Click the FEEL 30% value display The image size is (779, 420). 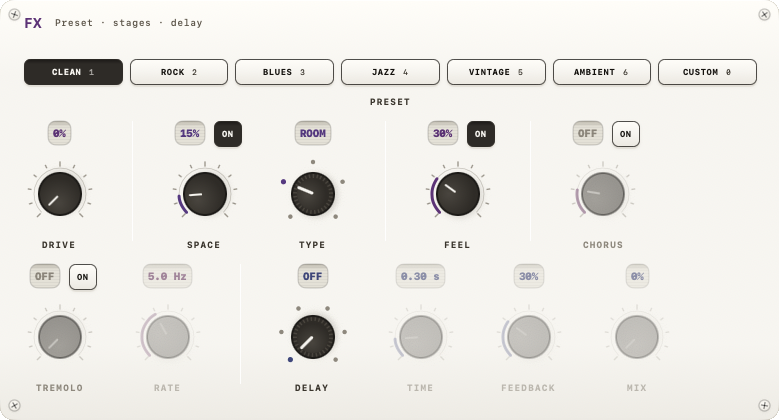[443, 133]
